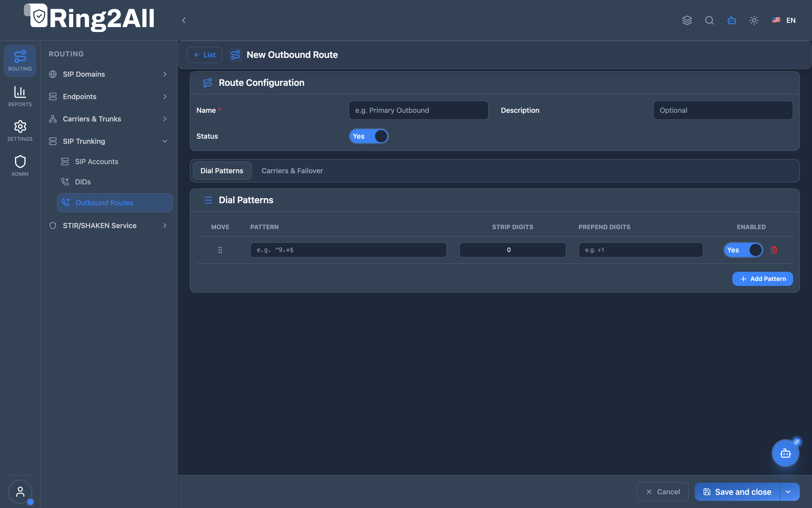Expand the STIR/SHAKEN Service menu
The image size is (812, 508).
(108, 226)
